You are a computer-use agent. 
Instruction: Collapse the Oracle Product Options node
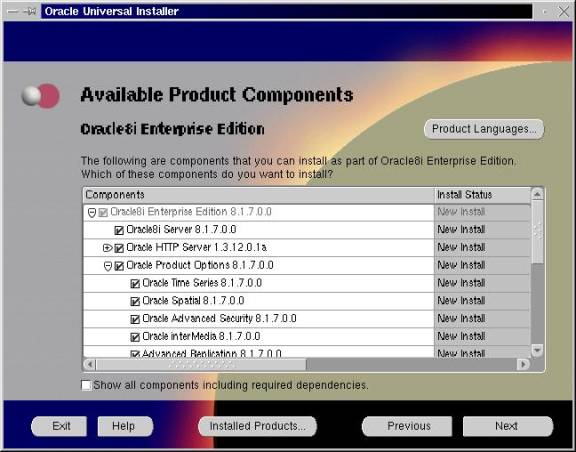click(108, 266)
